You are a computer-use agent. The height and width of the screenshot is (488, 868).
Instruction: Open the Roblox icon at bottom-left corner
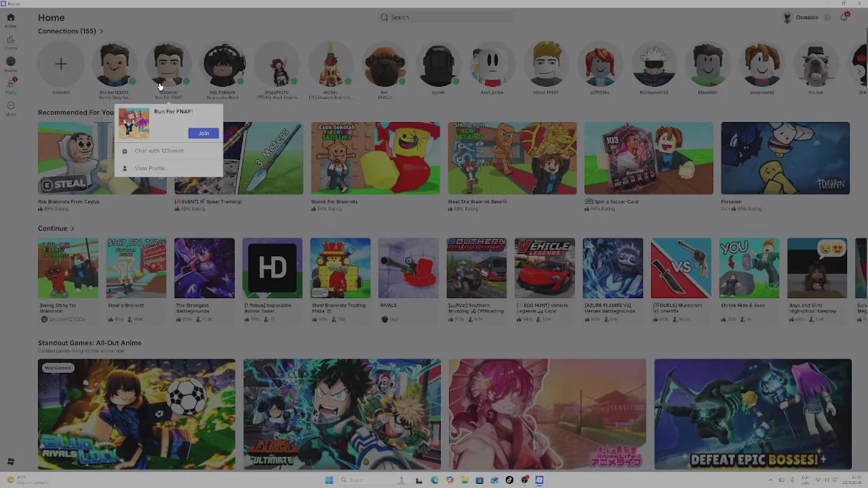pyautogui.click(x=10, y=462)
